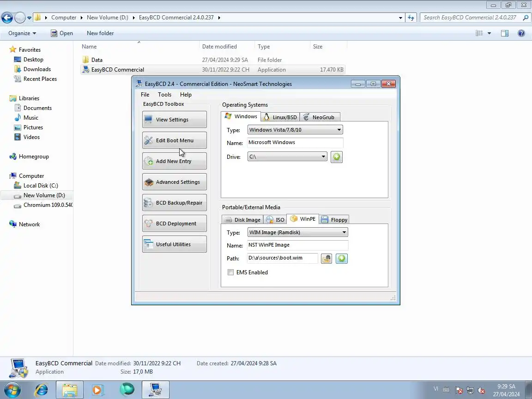Open the EasyBCD Help menu

tap(186, 95)
